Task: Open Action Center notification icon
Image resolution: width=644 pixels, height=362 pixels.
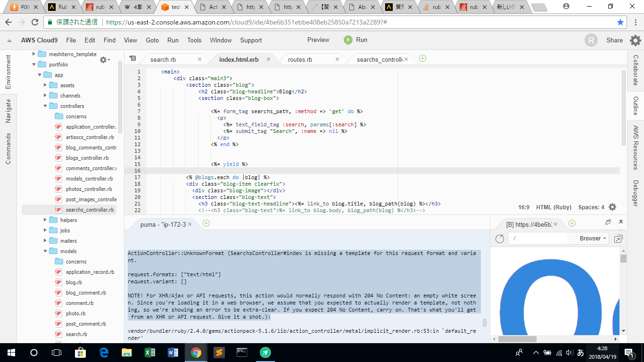Action: click(629, 352)
